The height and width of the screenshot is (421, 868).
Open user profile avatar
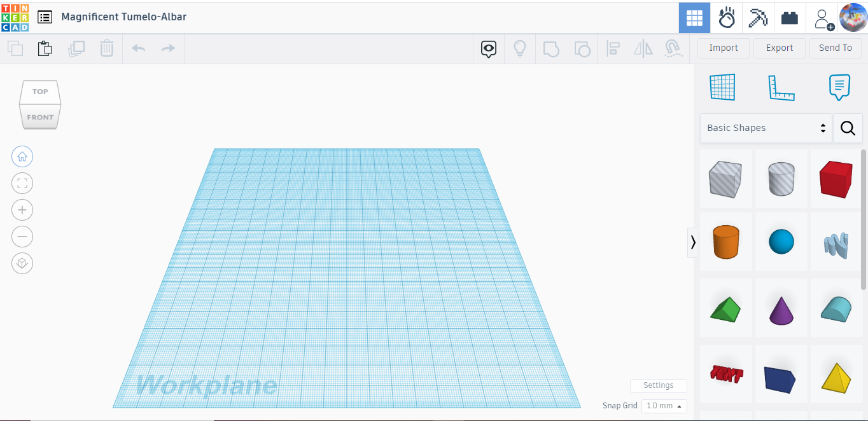853,18
